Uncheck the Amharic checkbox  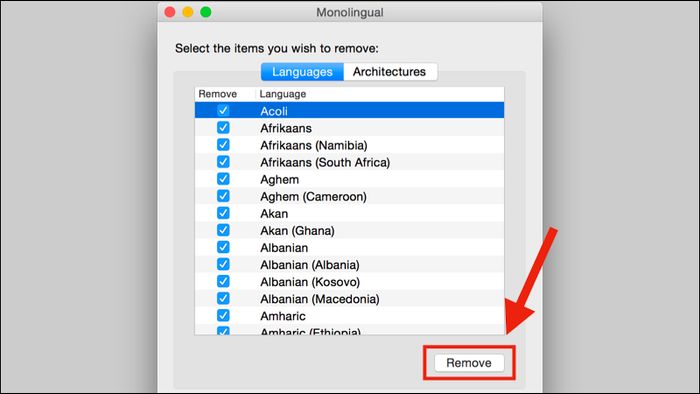(223, 315)
